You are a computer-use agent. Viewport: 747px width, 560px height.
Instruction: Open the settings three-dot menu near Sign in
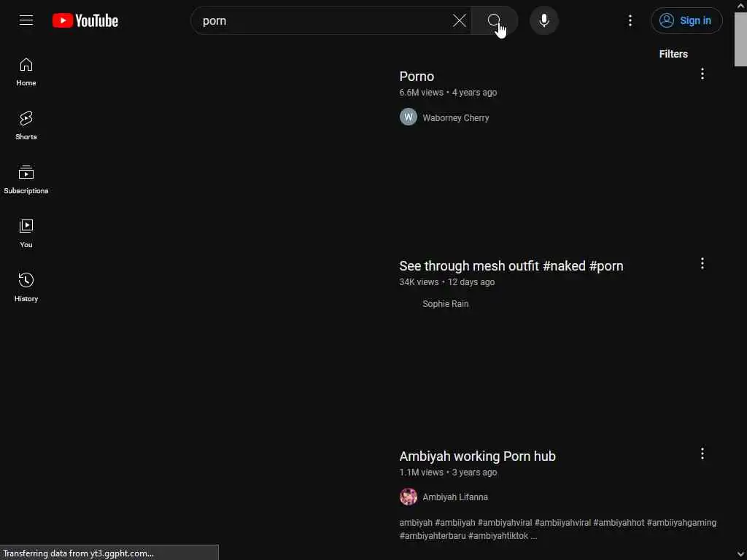pos(630,20)
